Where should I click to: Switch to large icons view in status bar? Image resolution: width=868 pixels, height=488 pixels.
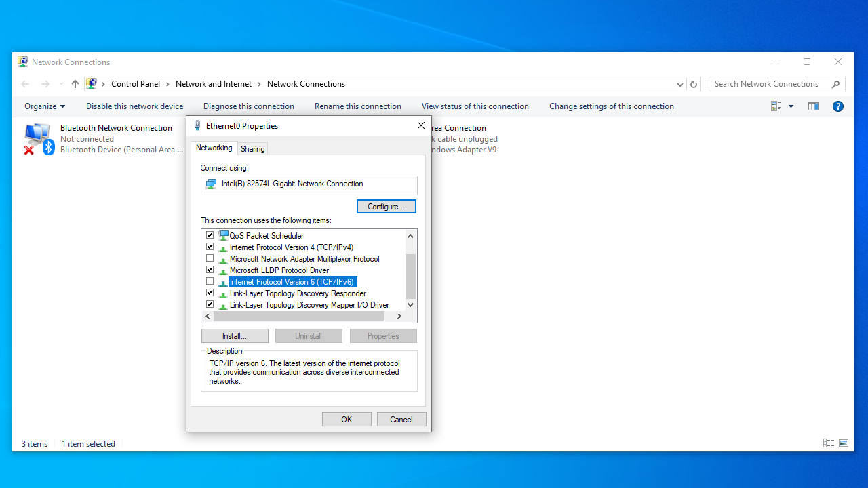pyautogui.click(x=844, y=443)
